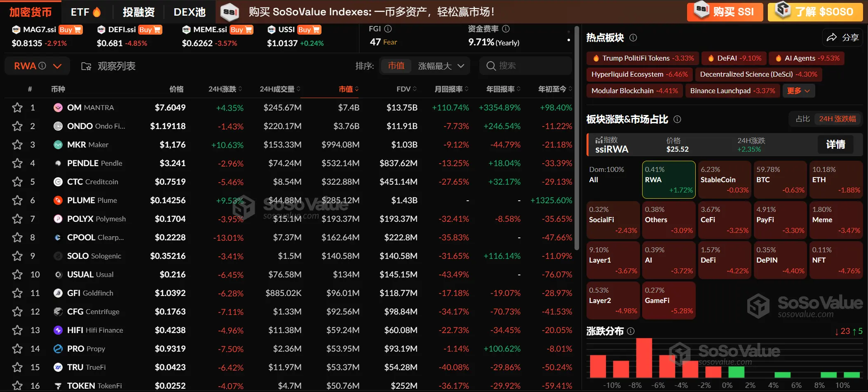Switch market view to 占比 mode
The width and height of the screenshot is (868, 392).
[x=802, y=118]
